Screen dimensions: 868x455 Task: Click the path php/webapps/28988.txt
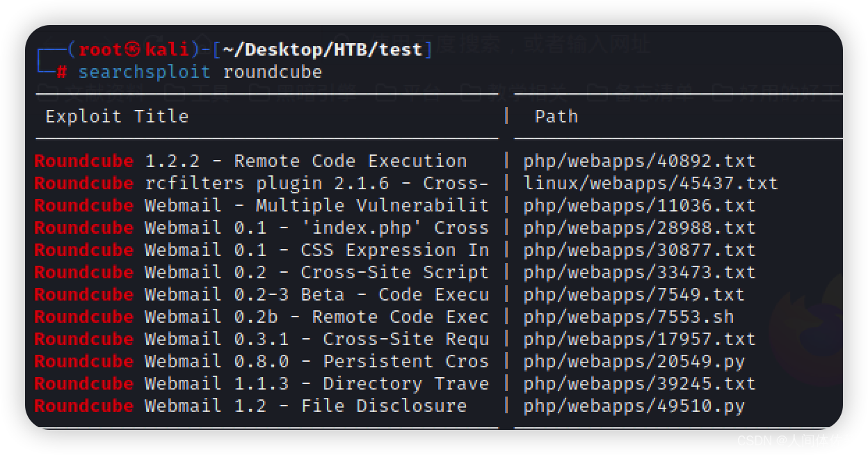[x=639, y=227]
